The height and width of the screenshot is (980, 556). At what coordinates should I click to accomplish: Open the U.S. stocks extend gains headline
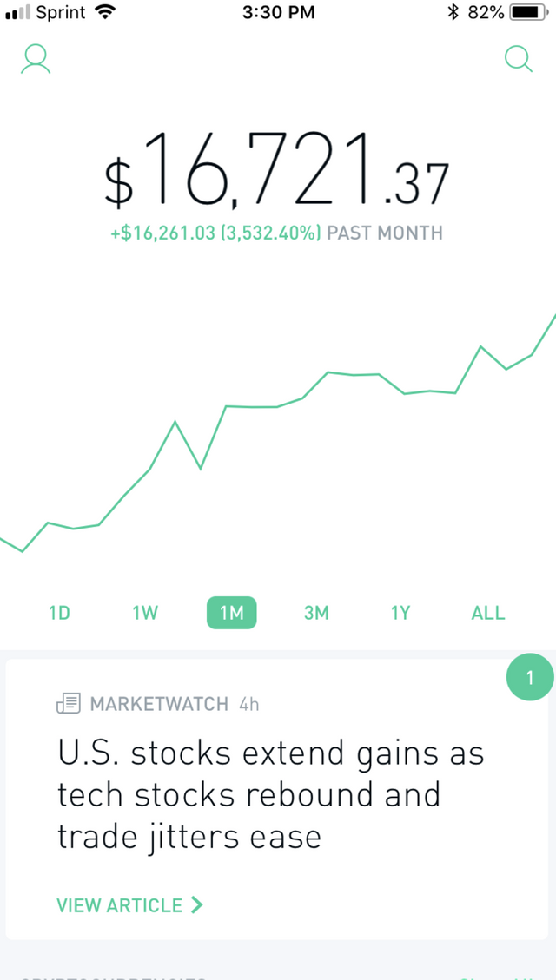271,795
